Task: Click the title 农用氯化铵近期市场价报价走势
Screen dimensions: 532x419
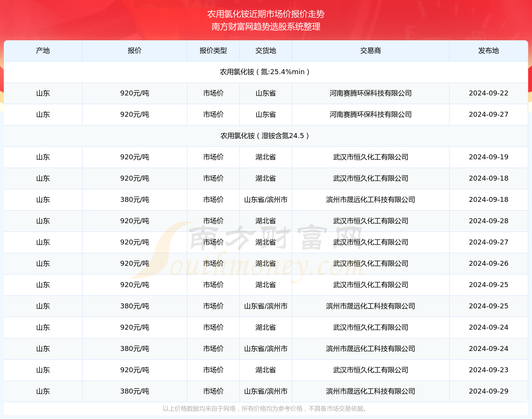Action: point(266,14)
